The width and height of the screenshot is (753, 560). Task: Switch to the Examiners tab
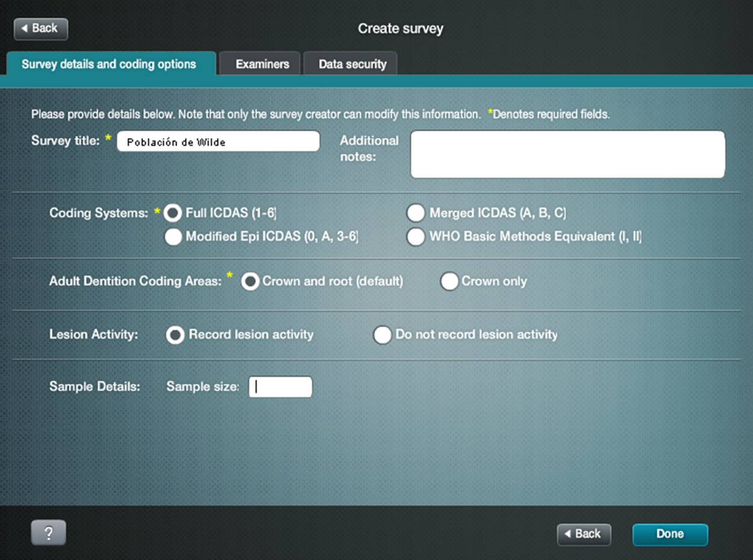(x=262, y=64)
